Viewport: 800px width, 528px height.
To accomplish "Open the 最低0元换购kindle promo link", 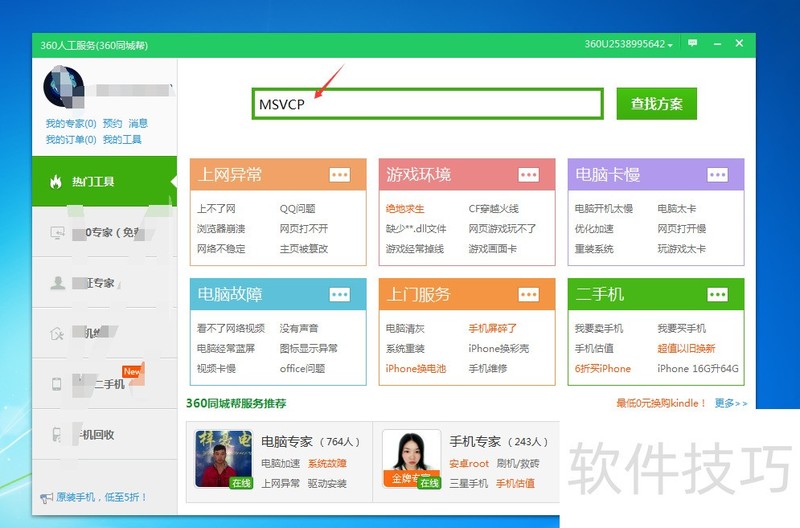I will point(661,403).
